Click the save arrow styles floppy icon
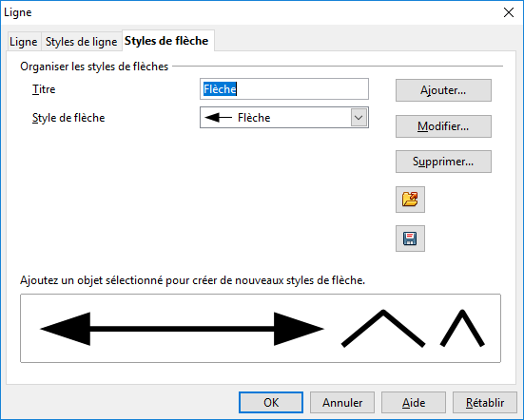 point(410,239)
